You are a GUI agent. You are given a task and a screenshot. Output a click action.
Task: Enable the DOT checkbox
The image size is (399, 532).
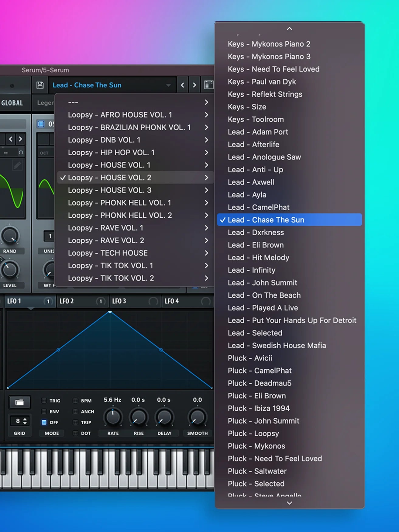[75, 433]
